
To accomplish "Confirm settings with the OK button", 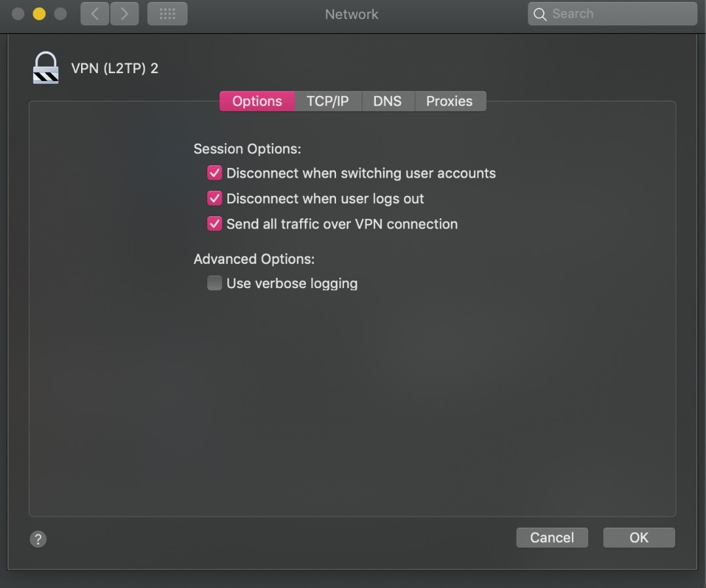I will [x=639, y=538].
